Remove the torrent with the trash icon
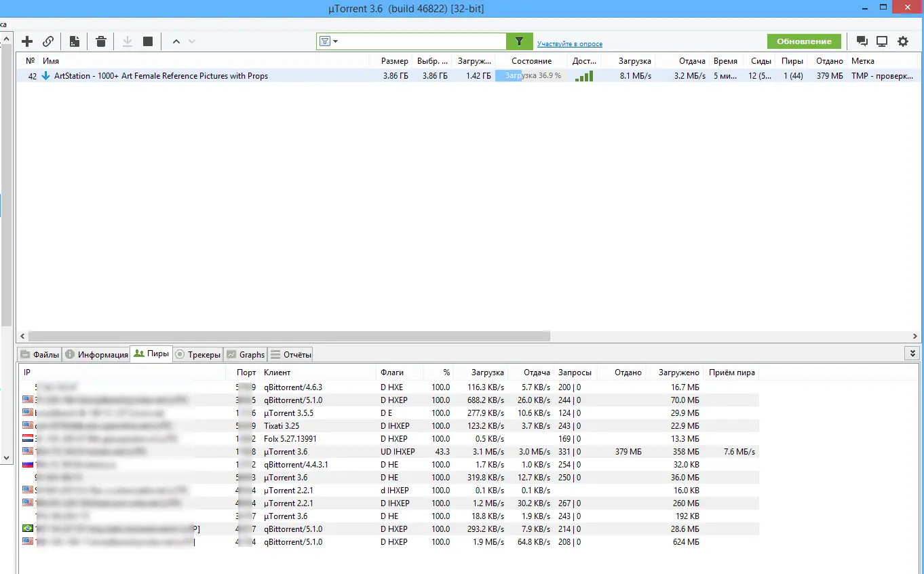The width and height of the screenshot is (924, 574). (x=101, y=41)
